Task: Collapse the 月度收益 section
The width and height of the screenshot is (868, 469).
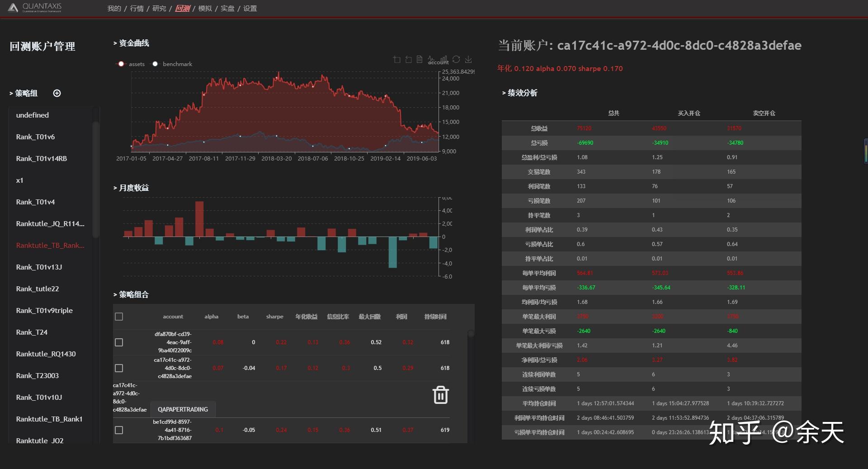Action: pos(131,188)
